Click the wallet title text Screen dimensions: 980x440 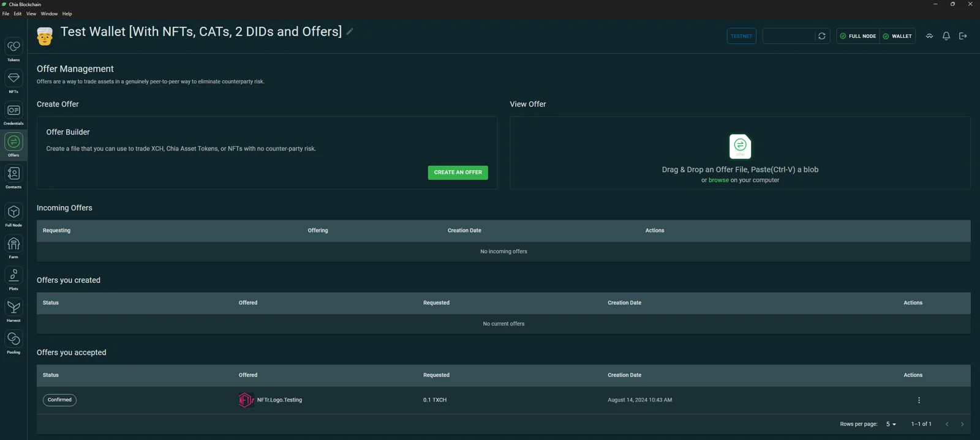coord(201,32)
